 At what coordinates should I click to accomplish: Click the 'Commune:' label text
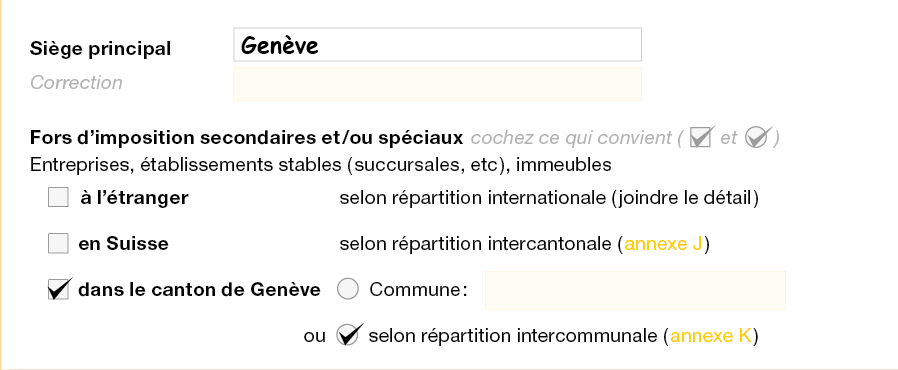click(418, 290)
